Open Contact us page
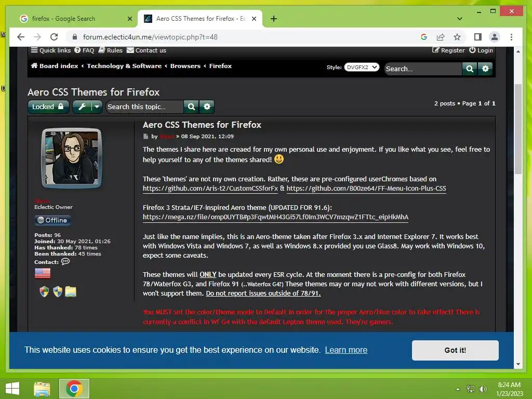The width and height of the screenshot is (532, 399). [147, 50]
